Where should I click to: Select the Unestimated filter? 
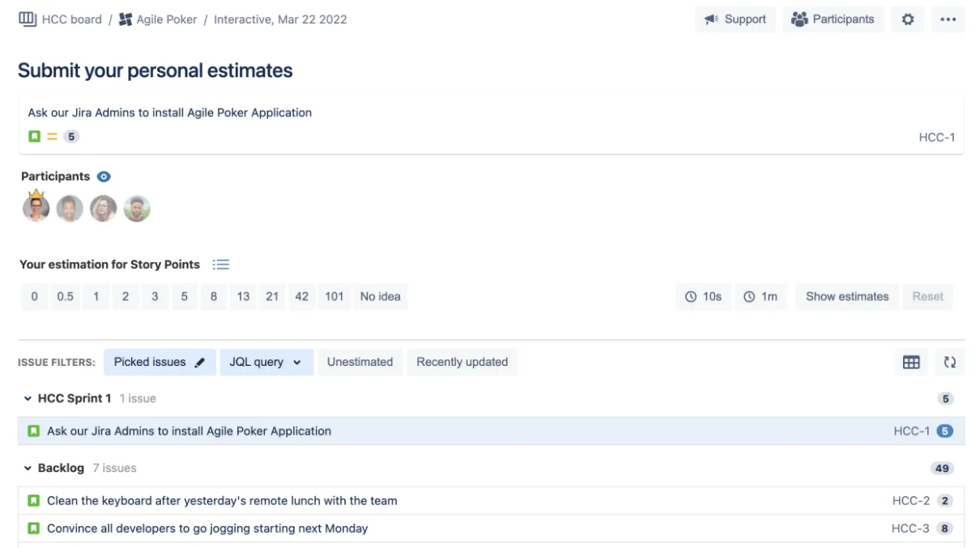tap(360, 362)
